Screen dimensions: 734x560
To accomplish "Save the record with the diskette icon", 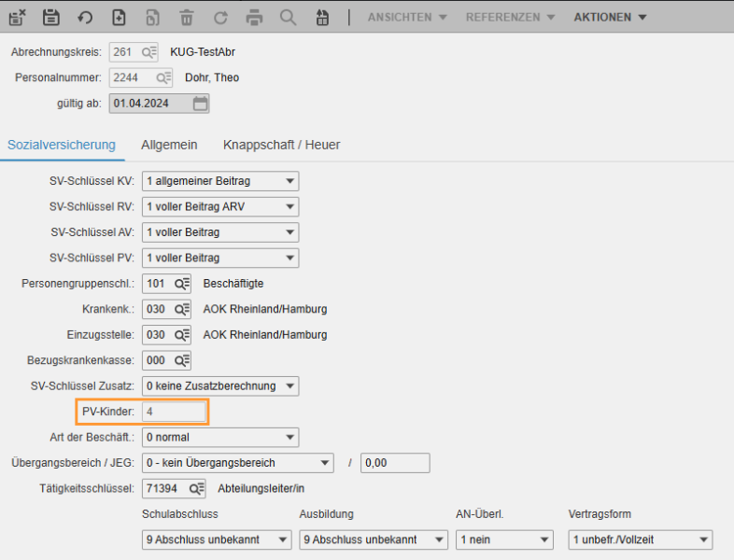I will [x=51, y=18].
